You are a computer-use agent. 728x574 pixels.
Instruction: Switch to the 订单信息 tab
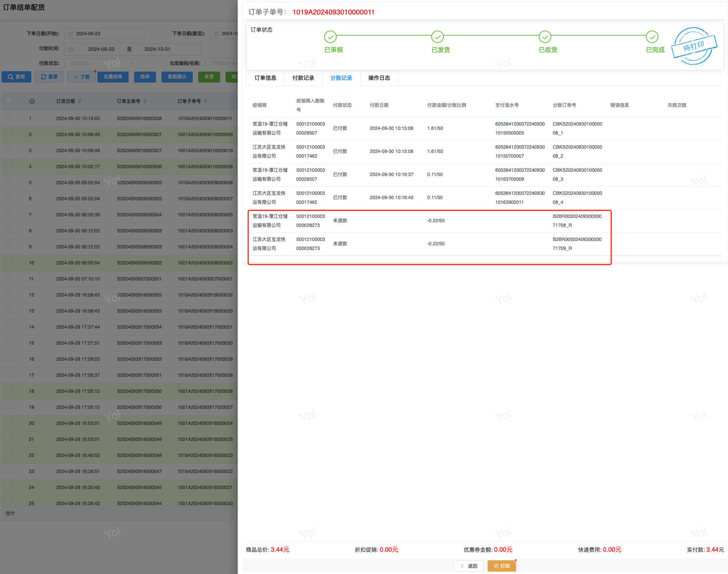[x=265, y=78]
